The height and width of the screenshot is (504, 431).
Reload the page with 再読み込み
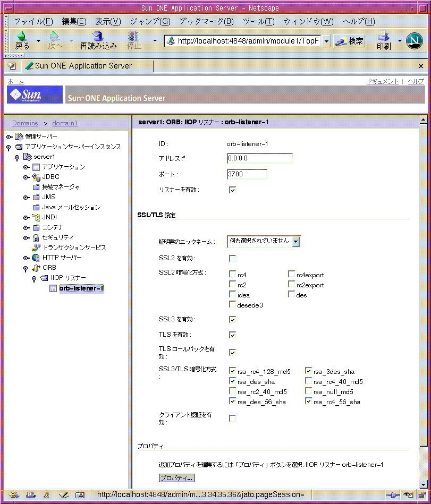[98, 40]
